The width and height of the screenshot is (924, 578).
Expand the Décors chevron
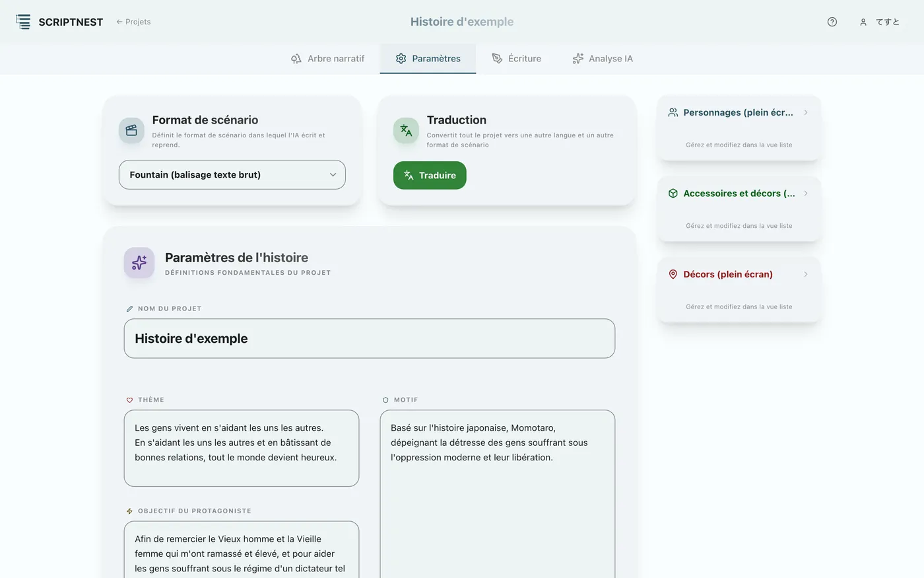(x=806, y=274)
